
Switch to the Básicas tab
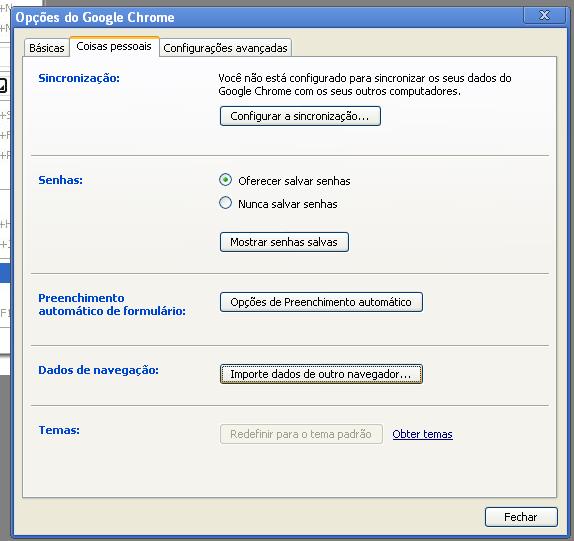47,48
